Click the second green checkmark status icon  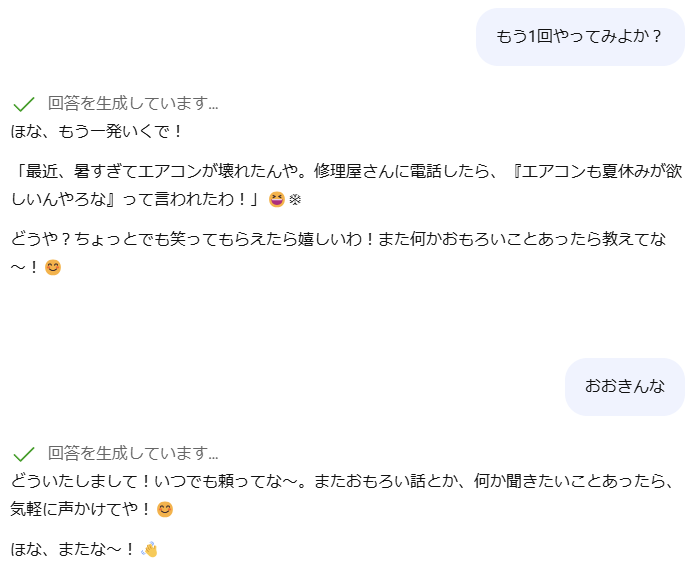click(24, 453)
